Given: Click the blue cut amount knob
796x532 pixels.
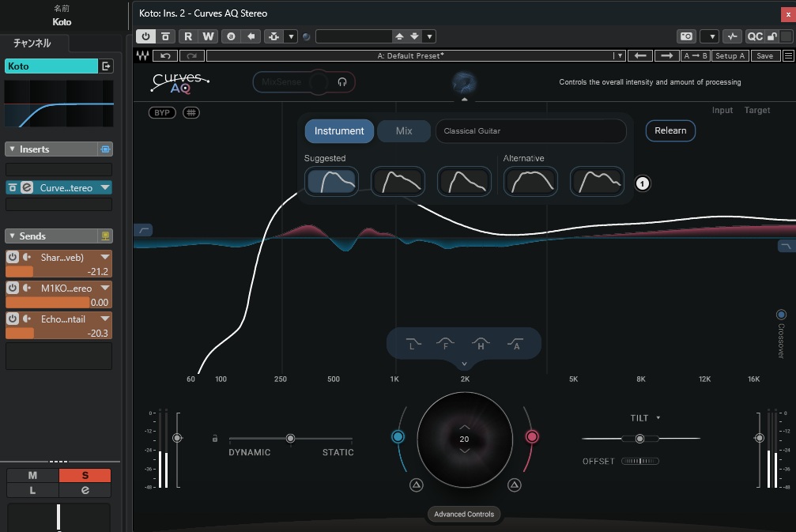Looking at the screenshot, I should click(x=398, y=436).
